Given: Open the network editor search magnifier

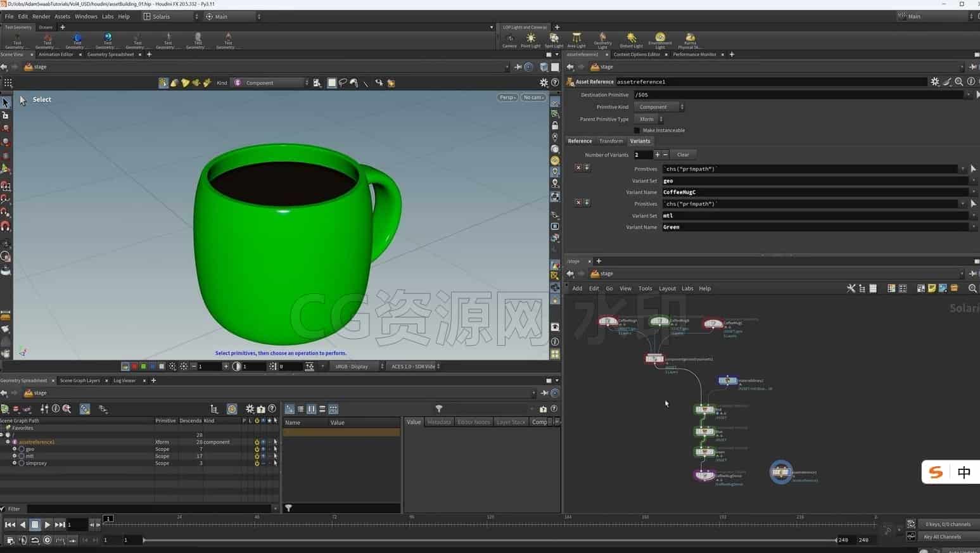Looking at the screenshot, I should click(972, 288).
